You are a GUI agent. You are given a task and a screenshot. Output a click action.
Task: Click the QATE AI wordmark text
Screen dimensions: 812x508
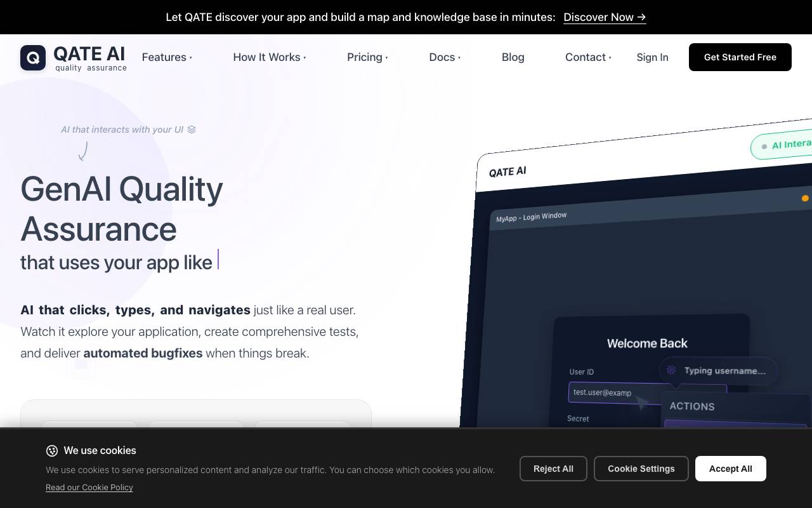pos(89,54)
